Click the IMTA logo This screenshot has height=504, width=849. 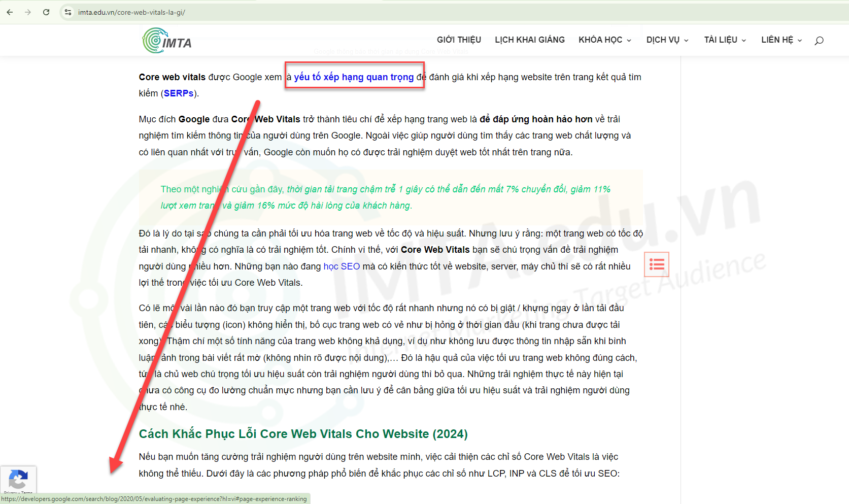pos(167,41)
